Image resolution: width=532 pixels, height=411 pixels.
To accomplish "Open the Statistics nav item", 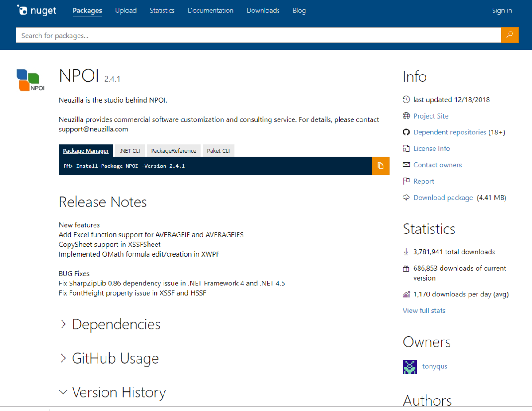I will [x=162, y=11].
